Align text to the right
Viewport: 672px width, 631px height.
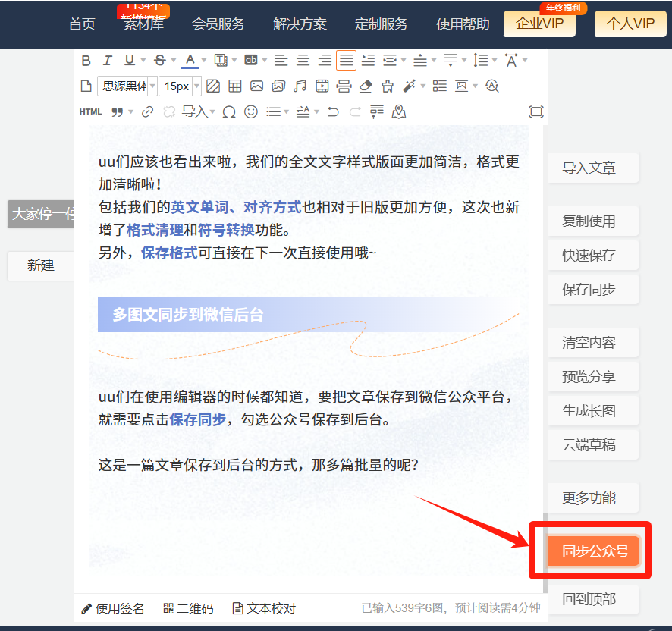click(325, 61)
